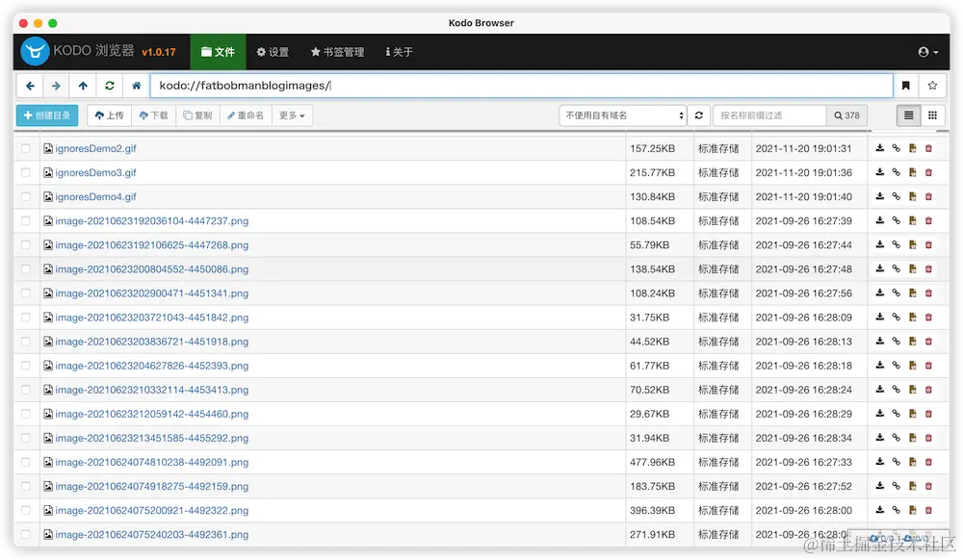Change storage class icon for image-20210623202900471-4451341.png
This screenshot has width=963, height=560.
pos(913,293)
